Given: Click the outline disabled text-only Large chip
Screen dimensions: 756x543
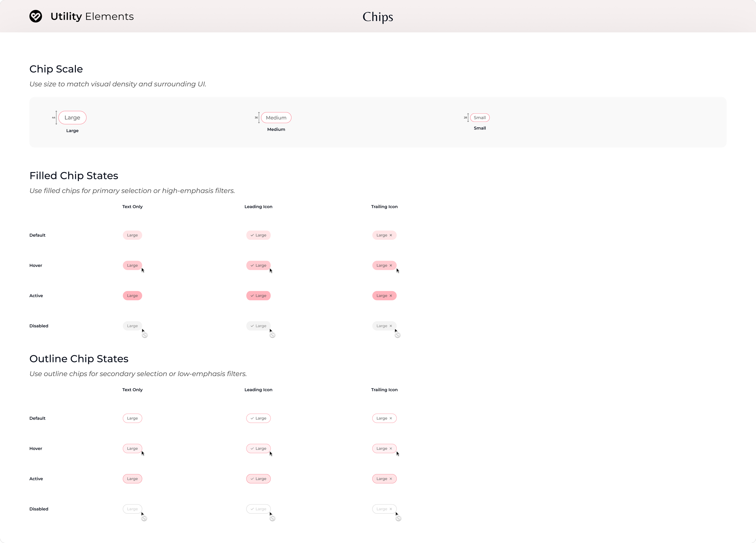Looking at the screenshot, I should tap(132, 509).
